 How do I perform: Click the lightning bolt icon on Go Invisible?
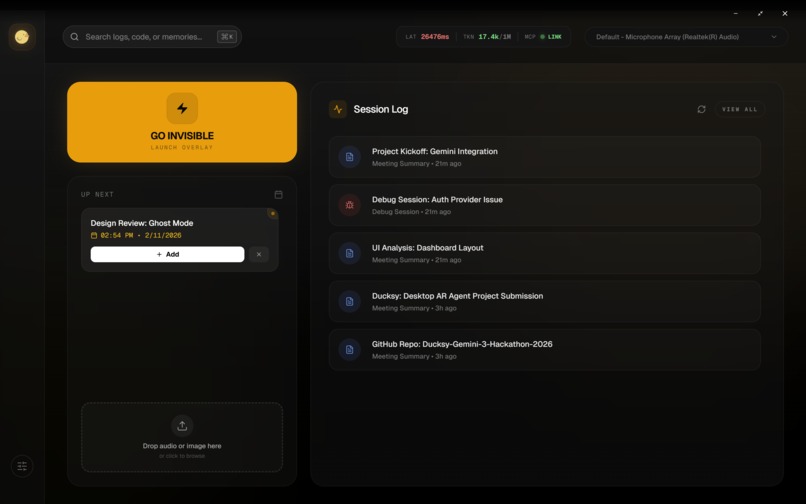click(x=182, y=109)
